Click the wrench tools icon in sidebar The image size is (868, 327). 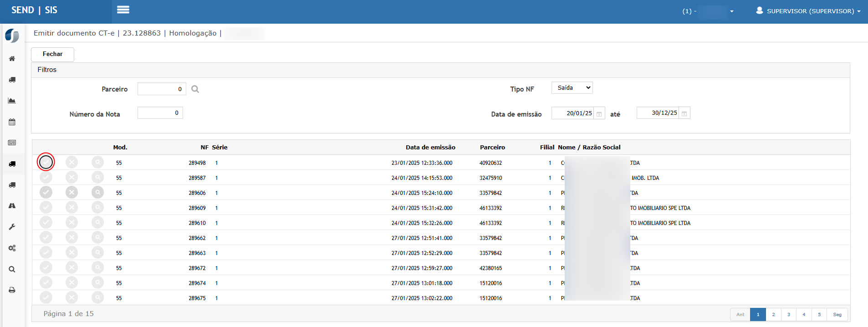(x=12, y=227)
